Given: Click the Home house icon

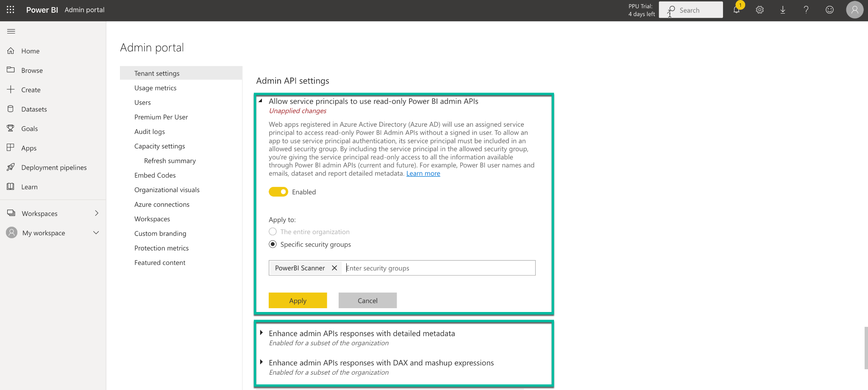Looking at the screenshot, I should [x=11, y=51].
